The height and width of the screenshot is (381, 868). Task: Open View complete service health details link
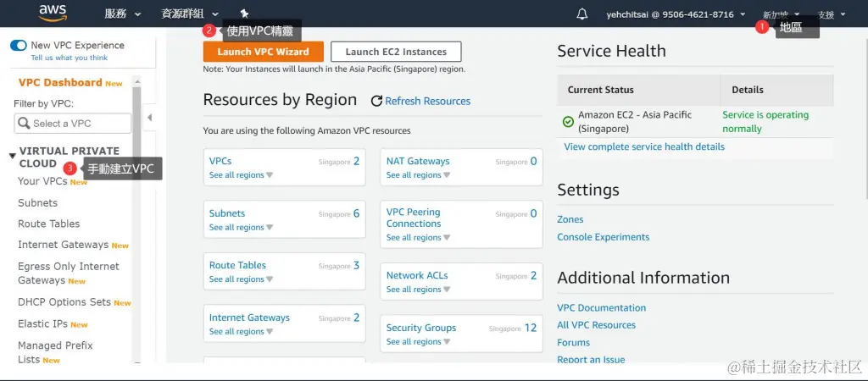tap(644, 146)
